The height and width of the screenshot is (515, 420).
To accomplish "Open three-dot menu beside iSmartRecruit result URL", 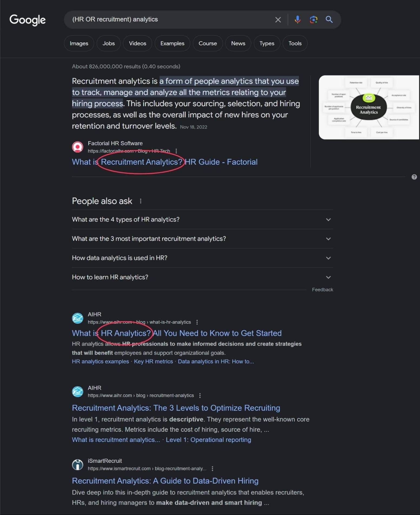I will coord(213,468).
